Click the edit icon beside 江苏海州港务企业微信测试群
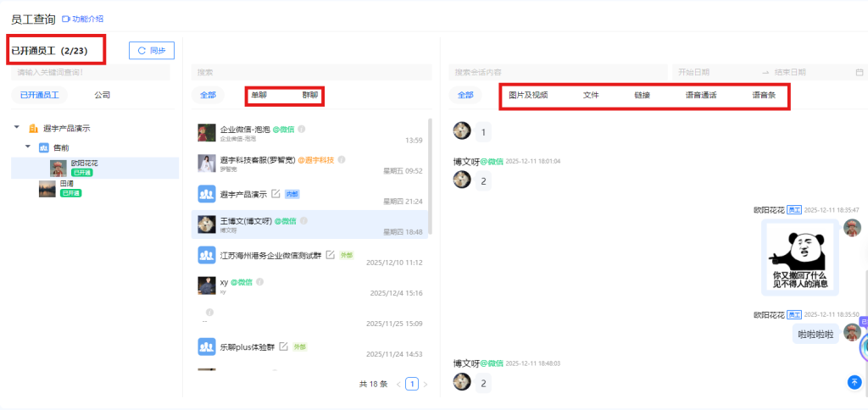Viewport: 868px width, 410px height. point(331,254)
